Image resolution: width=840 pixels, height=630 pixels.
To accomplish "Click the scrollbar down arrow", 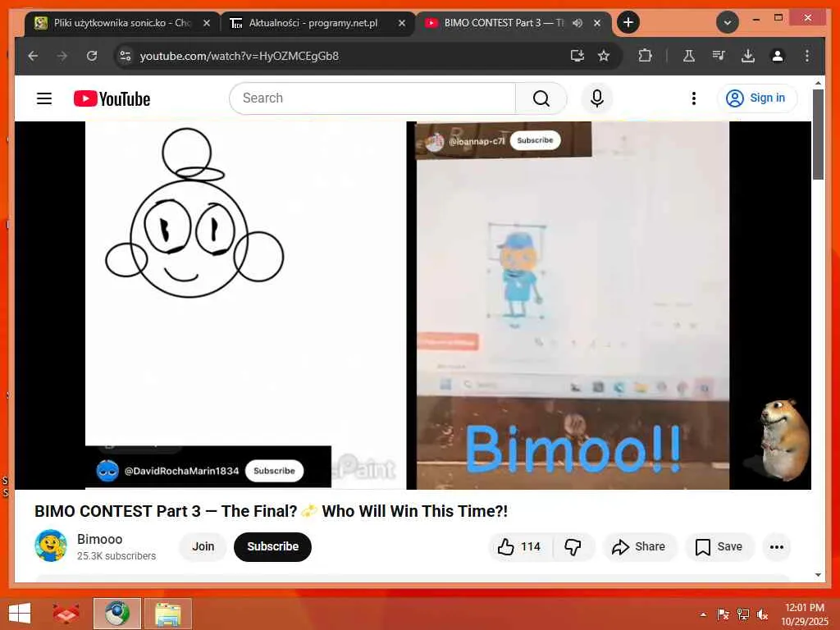I will [x=818, y=575].
